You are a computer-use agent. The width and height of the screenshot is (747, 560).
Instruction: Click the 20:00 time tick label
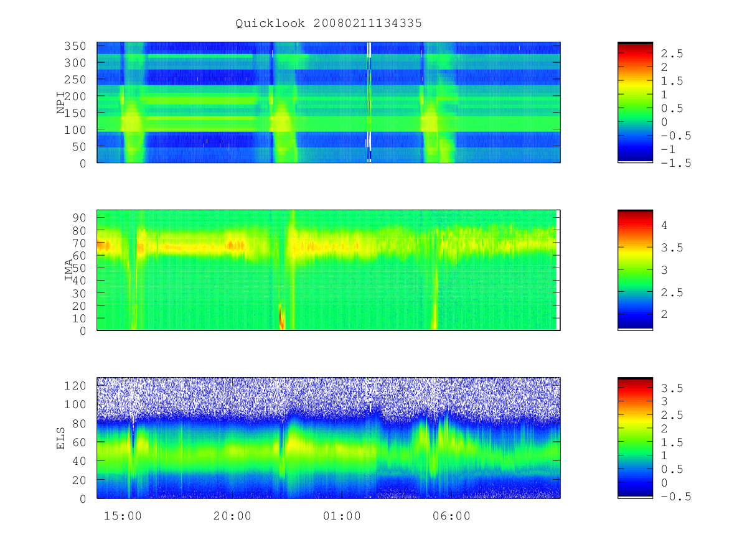232,516
